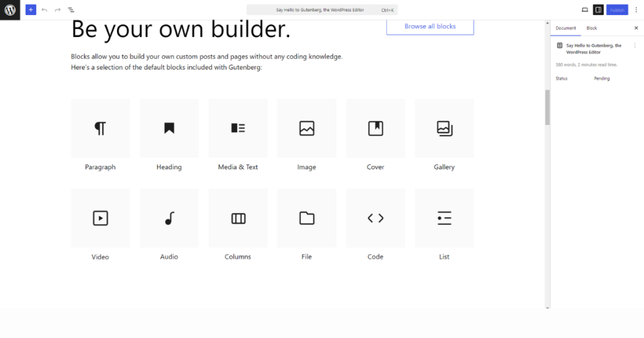Click the Video caption text

point(100,257)
